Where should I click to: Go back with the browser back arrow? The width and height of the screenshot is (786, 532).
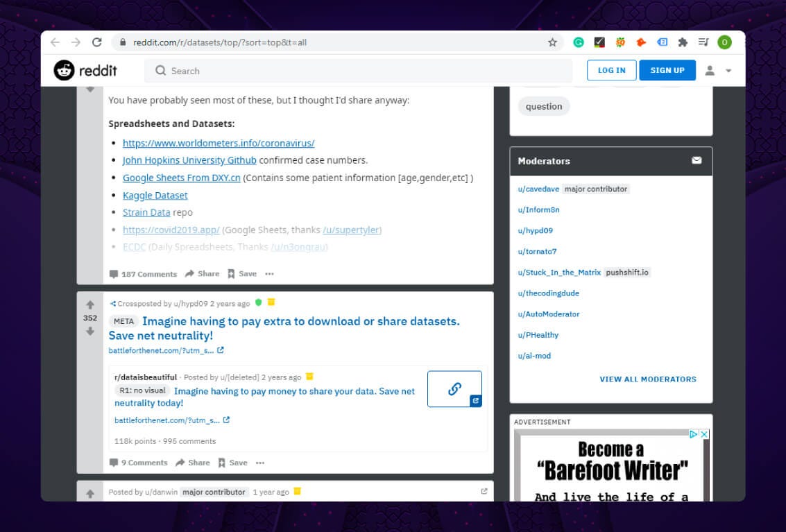click(x=55, y=42)
